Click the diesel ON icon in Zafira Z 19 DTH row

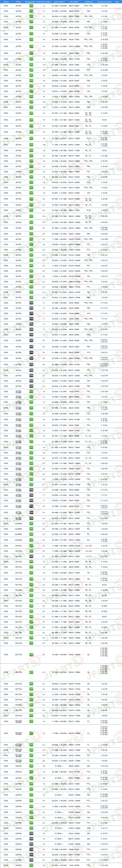31,844
